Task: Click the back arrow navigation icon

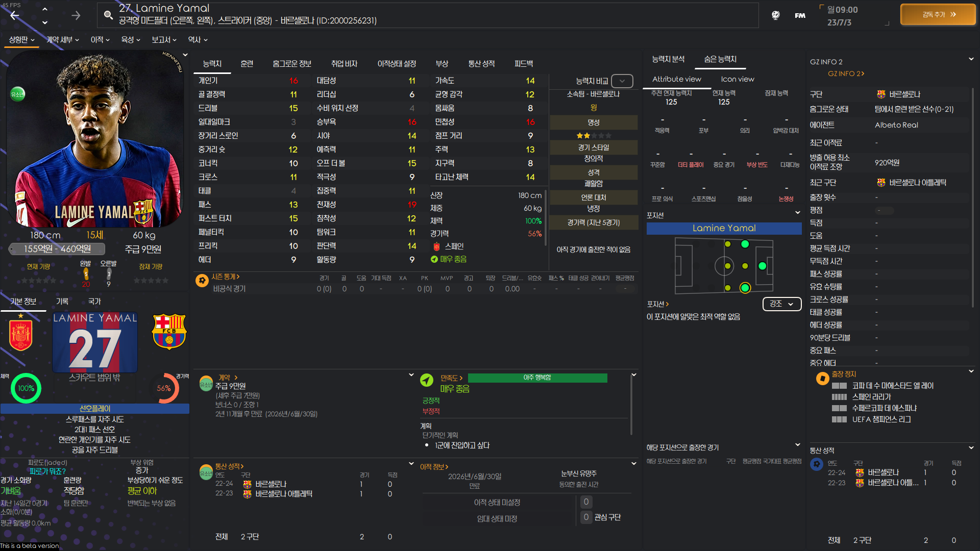Action: 15,15
